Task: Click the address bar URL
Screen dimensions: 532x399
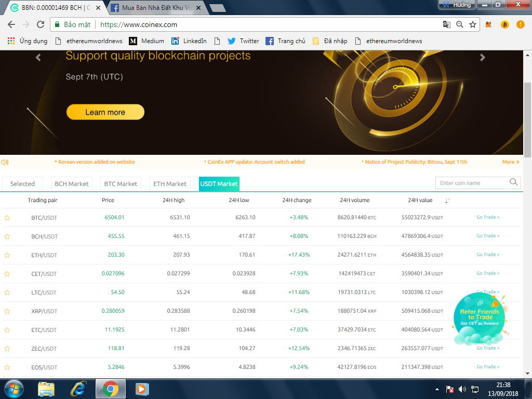Action: coord(138,24)
